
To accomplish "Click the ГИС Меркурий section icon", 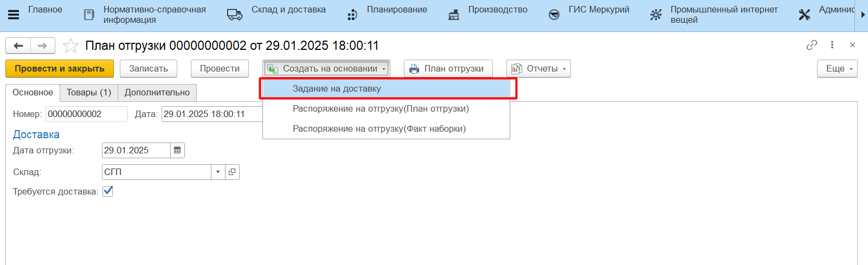I will click(x=554, y=15).
